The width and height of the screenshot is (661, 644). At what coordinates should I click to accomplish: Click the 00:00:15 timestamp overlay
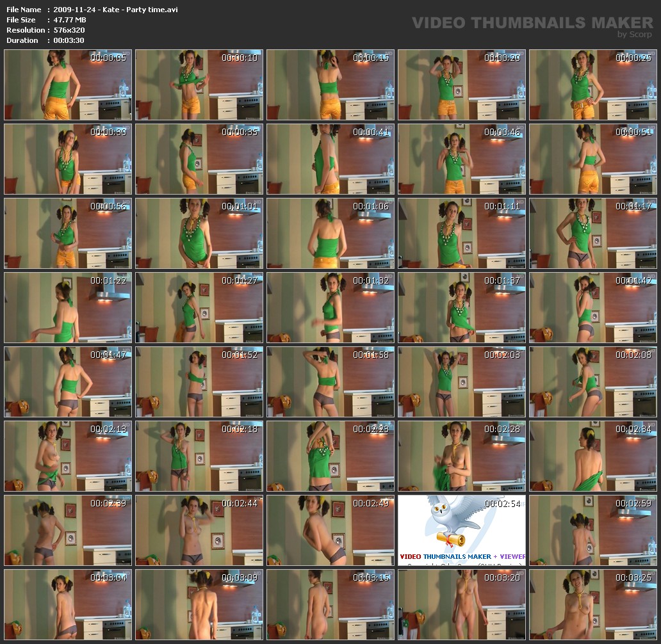tap(371, 58)
